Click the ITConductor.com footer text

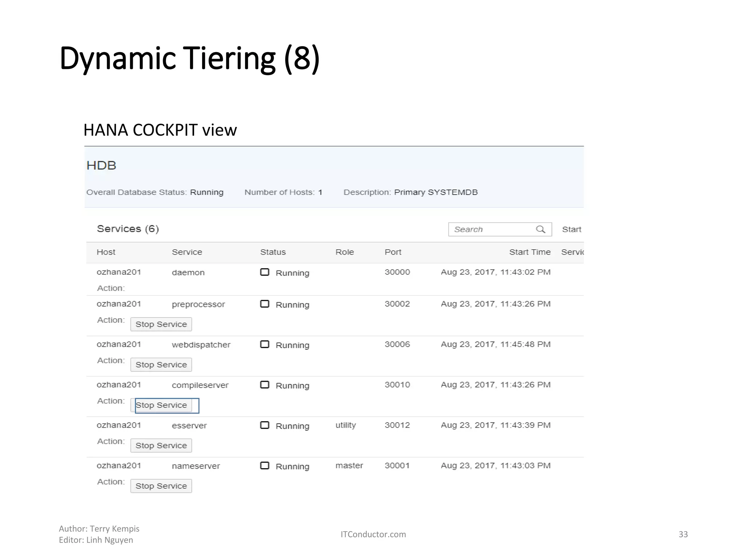373,534
